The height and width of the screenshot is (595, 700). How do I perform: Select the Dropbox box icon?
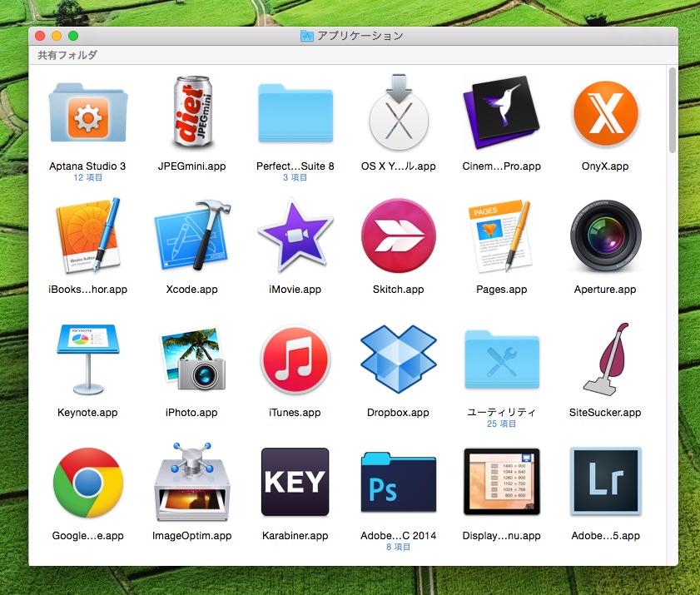(399, 359)
